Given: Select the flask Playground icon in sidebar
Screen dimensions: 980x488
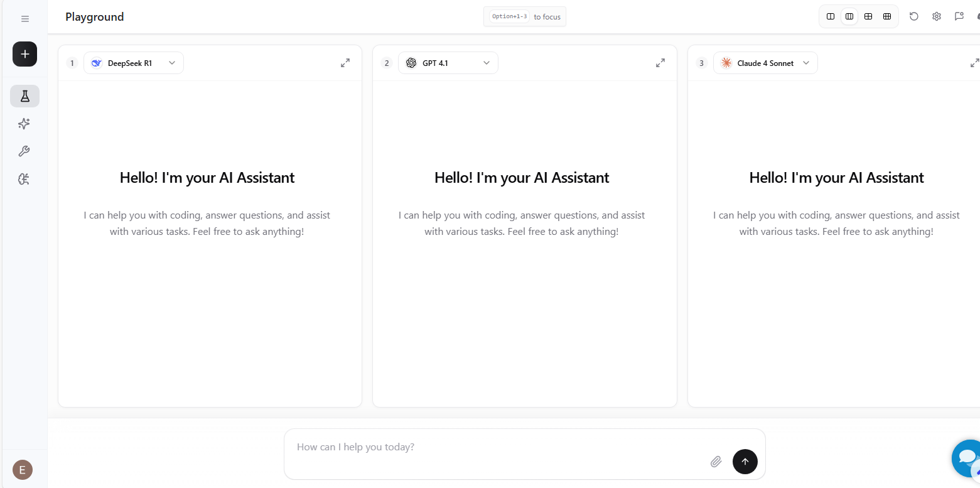Looking at the screenshot, I should 24,95.
